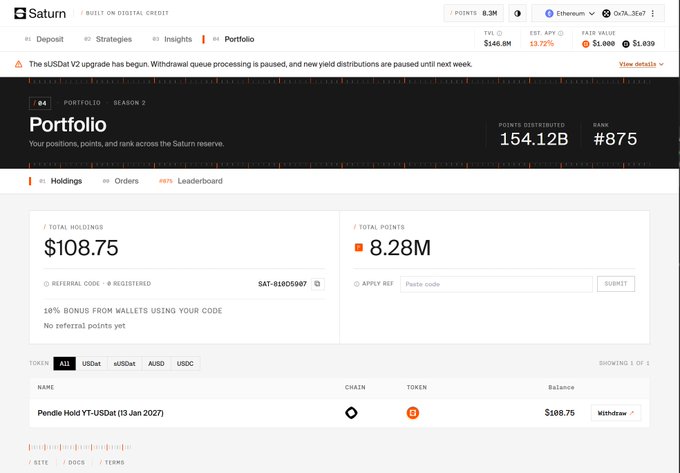
Task: Click the Withdraw button
Action: coord(616,413)
